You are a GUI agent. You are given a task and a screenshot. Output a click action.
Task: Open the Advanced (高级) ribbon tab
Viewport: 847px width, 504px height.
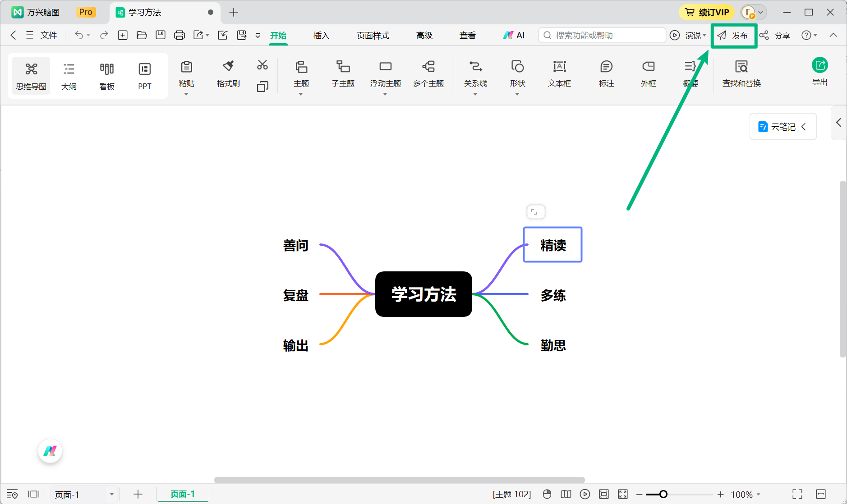point(424,36)
